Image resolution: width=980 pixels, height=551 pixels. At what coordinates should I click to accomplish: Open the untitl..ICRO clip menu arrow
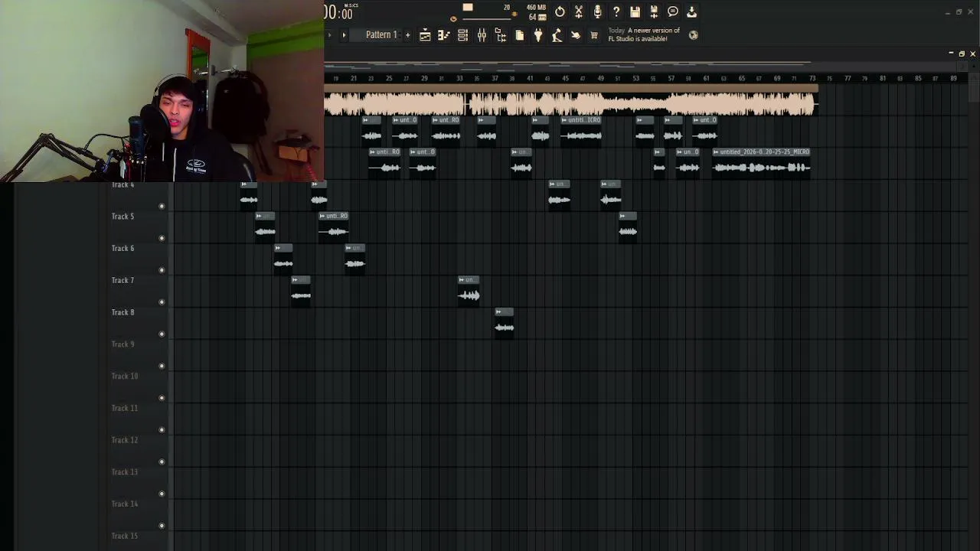tap(564, 120)
